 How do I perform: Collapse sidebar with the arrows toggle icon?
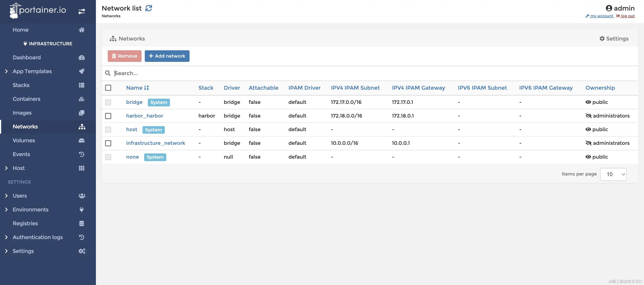82,11
